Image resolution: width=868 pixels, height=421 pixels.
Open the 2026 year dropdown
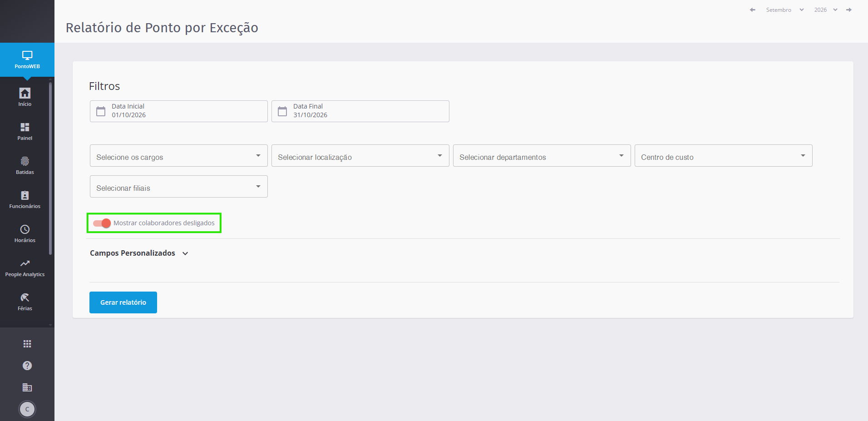click(x=825, y=10)
